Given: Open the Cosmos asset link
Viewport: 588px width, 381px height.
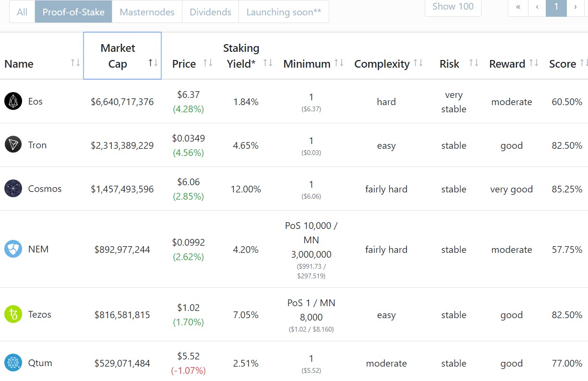Looking at the screenshot, I should [x=45, y=189].
